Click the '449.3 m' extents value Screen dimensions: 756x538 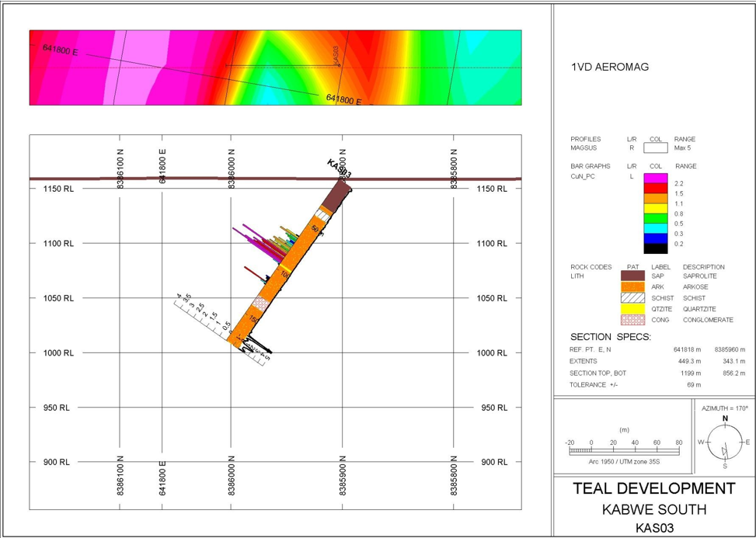click(690, 361)
